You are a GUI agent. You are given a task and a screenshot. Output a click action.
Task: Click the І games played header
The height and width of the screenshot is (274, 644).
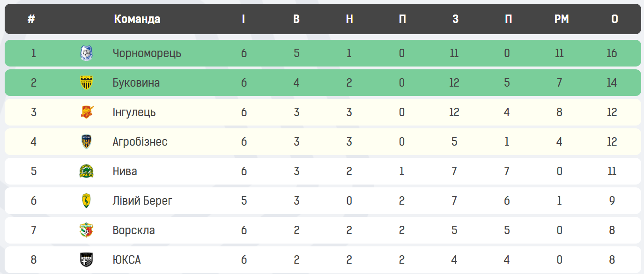tap(244, 19)
